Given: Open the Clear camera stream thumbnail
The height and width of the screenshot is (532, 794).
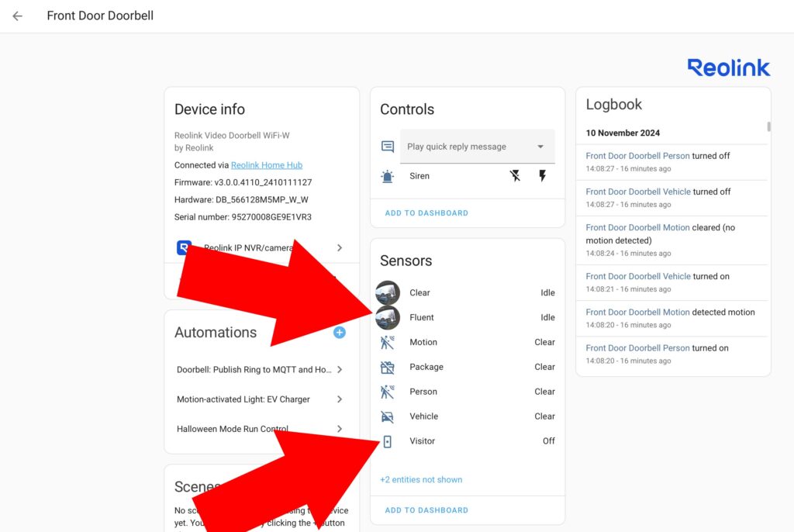Looking at the screenshot, I should click(388, 293).
